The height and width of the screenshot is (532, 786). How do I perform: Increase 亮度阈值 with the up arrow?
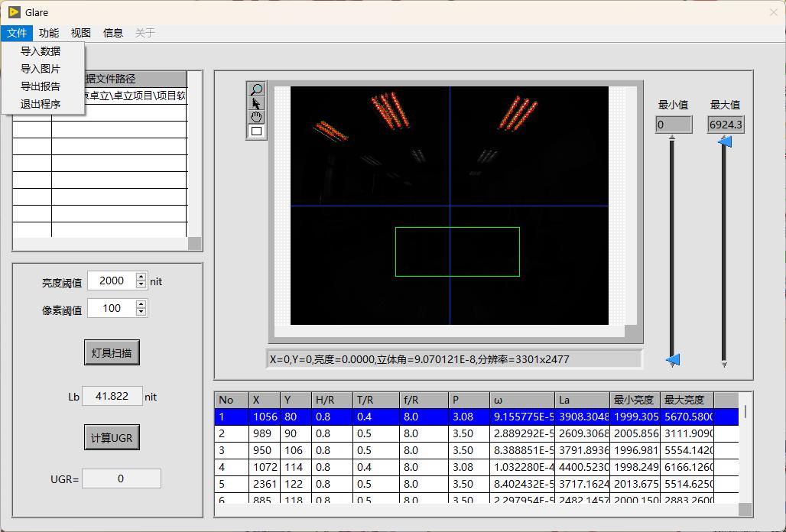(141, 277)
